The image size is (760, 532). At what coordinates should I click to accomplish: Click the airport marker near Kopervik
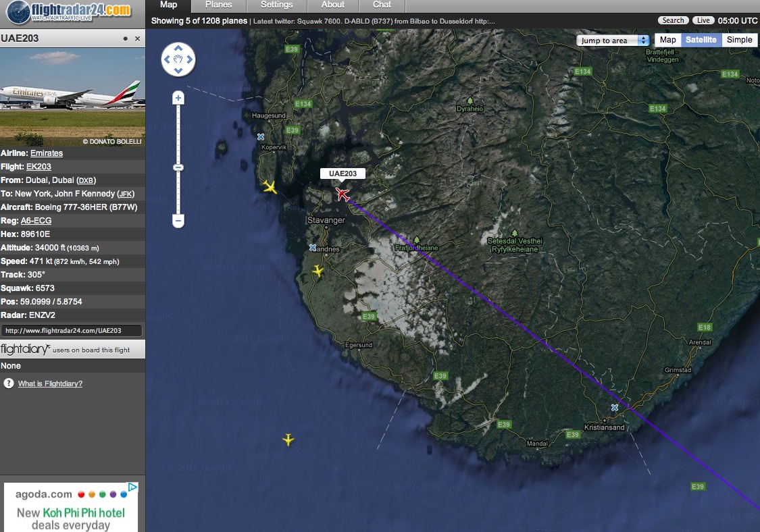point(261,137)
